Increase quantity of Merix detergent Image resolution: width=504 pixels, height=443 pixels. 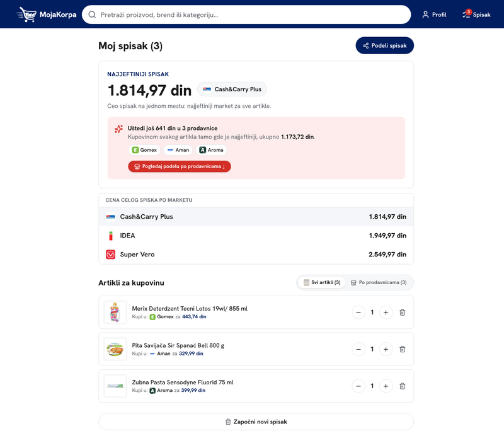coord(386,312)
